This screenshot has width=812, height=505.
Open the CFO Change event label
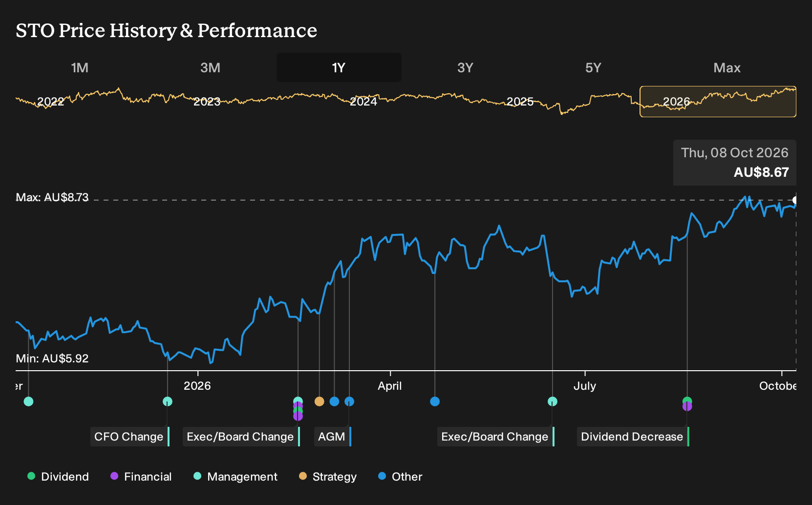pyautogui.click(x=129, y=437)
